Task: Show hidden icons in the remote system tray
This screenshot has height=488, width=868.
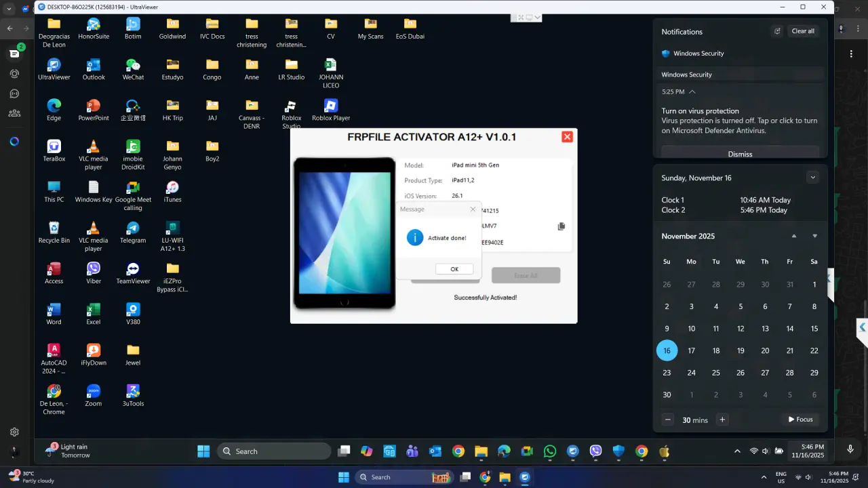Action: [x=737, y=451]
